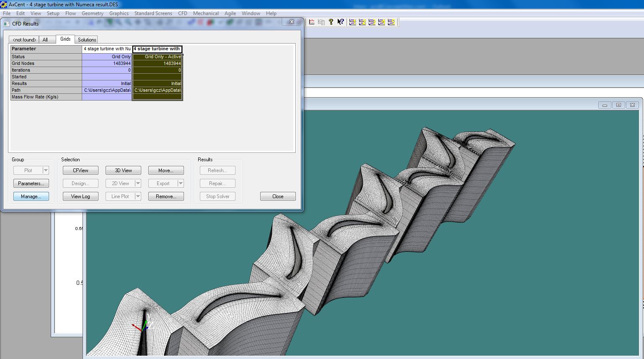Expand the 2D View dropdown arrow
Viewport: 644px width, 359px height.
pos(138,183)
